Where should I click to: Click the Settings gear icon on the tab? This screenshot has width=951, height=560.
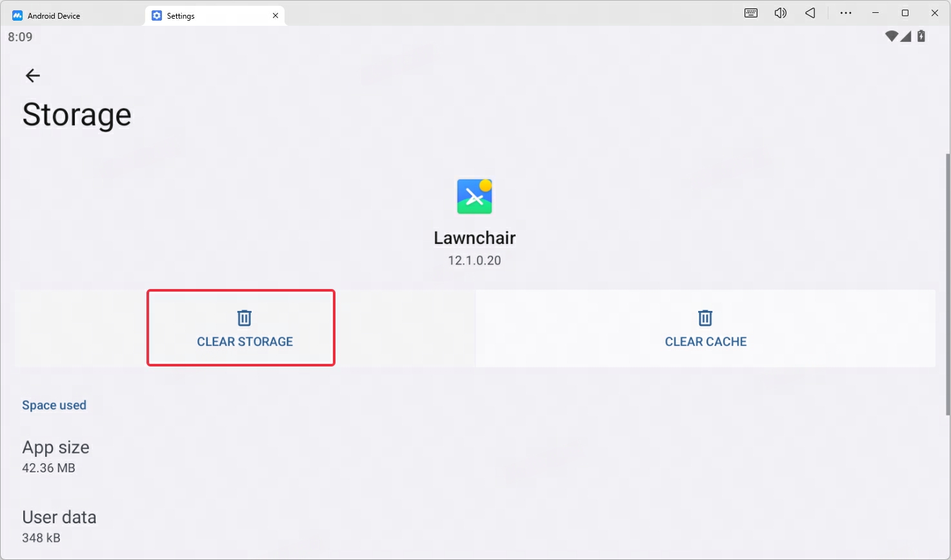[x=157, y=15]
